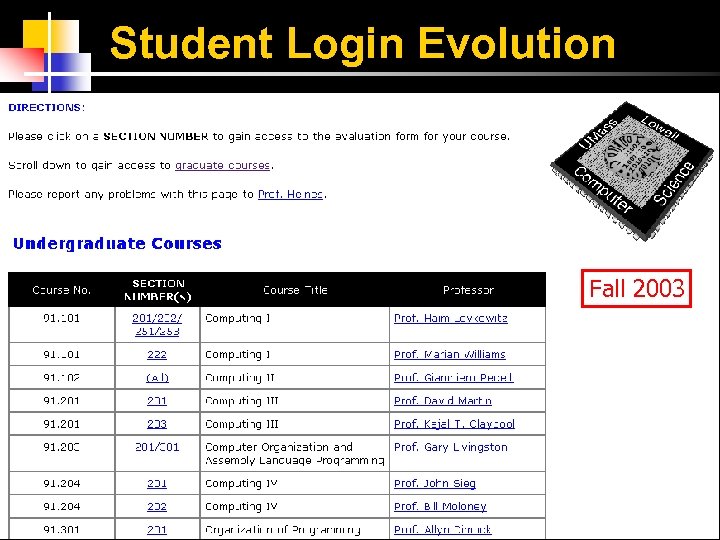Open section 202 of Computing IV
The height and width of the screenshot is (540, 720).
pos(157,506)
